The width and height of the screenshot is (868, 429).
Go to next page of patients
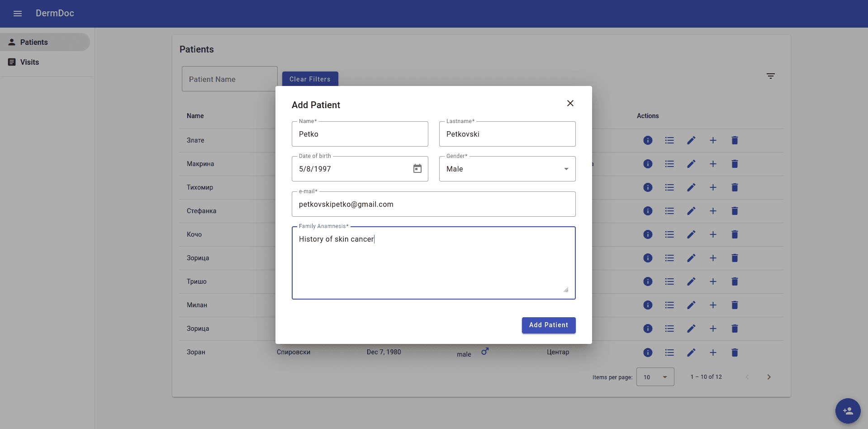point(768,377)
